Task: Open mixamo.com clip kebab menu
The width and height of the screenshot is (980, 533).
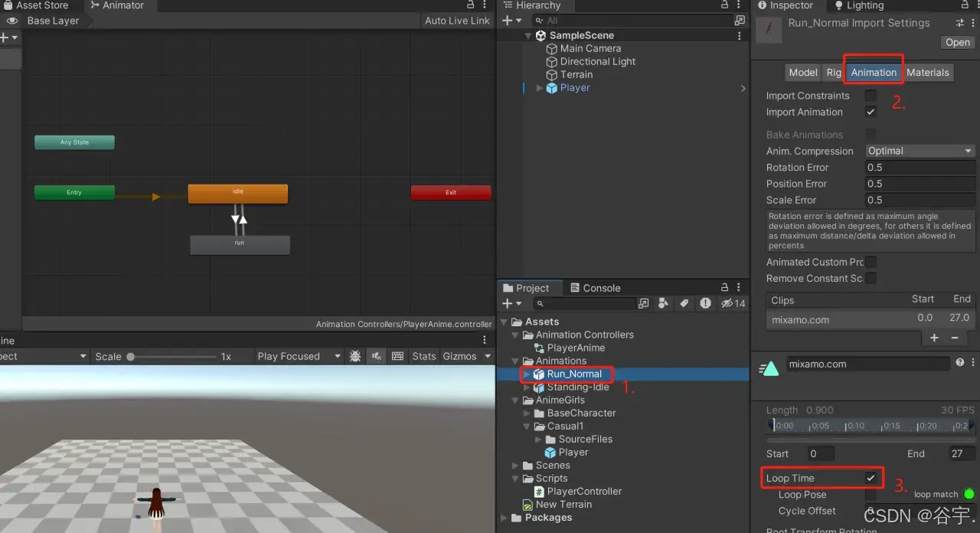Action: pos(973,363)
